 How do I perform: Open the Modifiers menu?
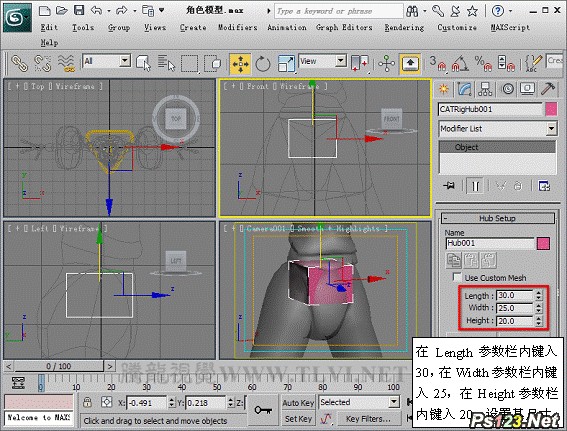238,27
